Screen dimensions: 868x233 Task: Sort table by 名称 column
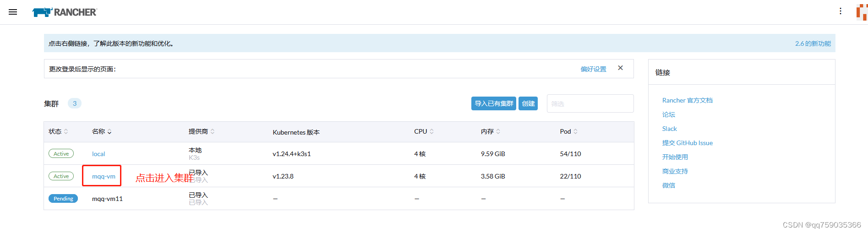pyautogui.click(x=102, y=131)
